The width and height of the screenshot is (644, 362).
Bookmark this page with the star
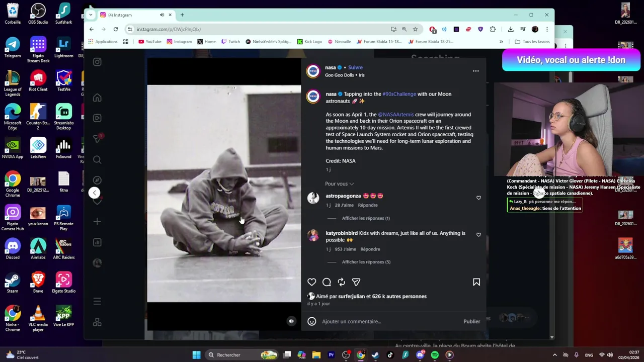(415, 29)
